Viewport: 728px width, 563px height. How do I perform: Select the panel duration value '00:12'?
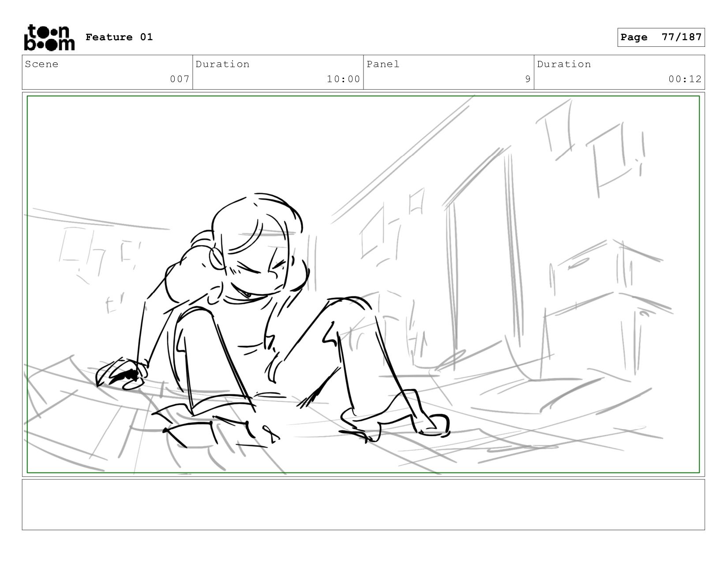point(685,79)
